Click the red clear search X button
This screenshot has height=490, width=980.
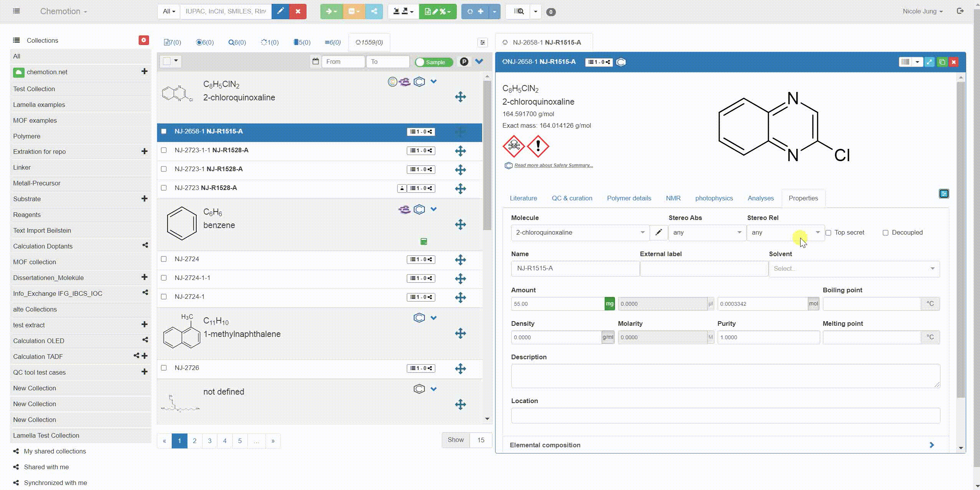coord(298,11)
